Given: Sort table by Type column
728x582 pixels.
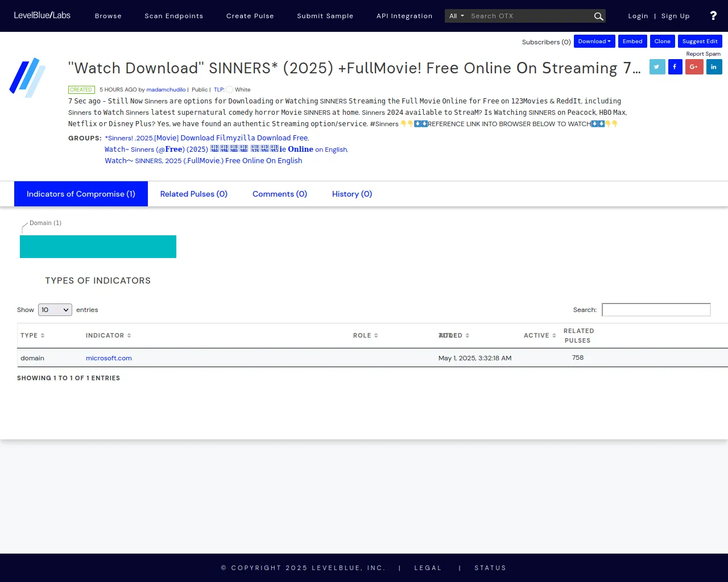Looking at the screenshot, I should (32, 335).
